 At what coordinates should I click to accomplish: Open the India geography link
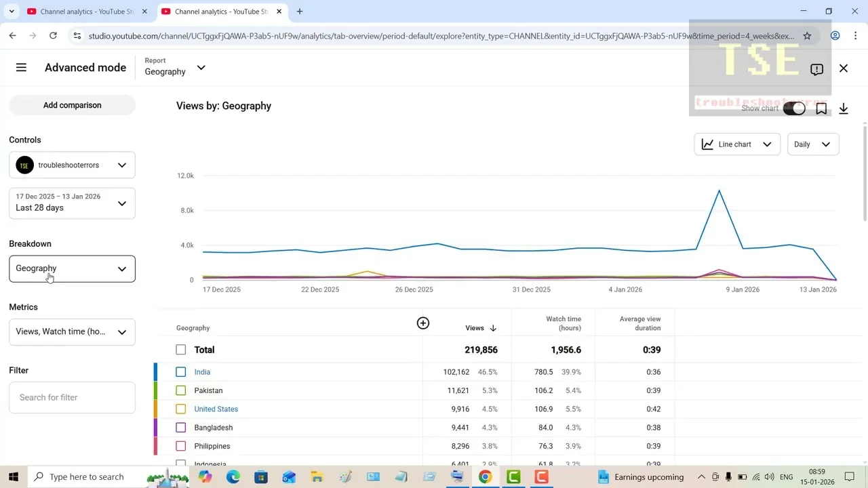[x=202, y=372]
